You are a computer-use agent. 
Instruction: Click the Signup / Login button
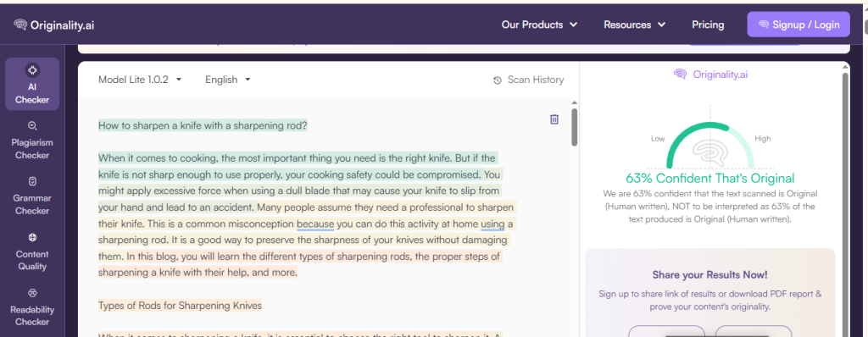[x=798, y=25]
